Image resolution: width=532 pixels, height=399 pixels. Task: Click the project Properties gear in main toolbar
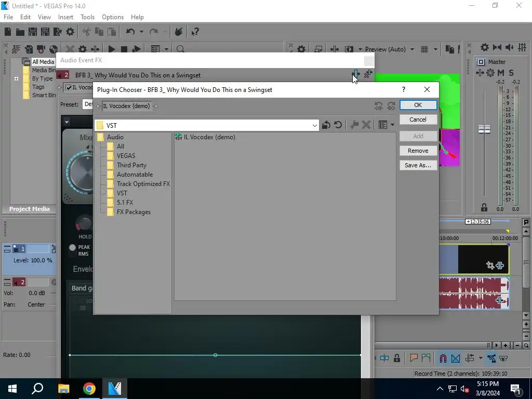click(x=70, y=32)
